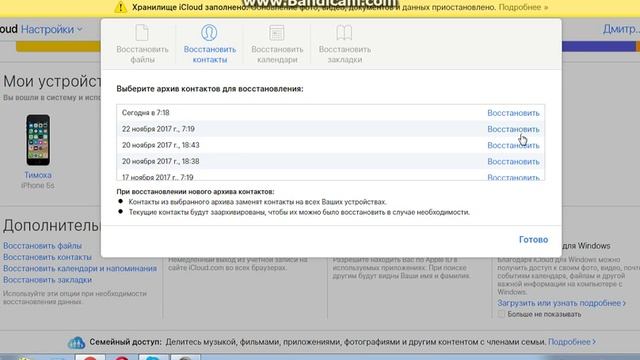Restore the archive from Сегодня в 7:18
Viewport: 640px width, 360px height.
pos(513,113)
